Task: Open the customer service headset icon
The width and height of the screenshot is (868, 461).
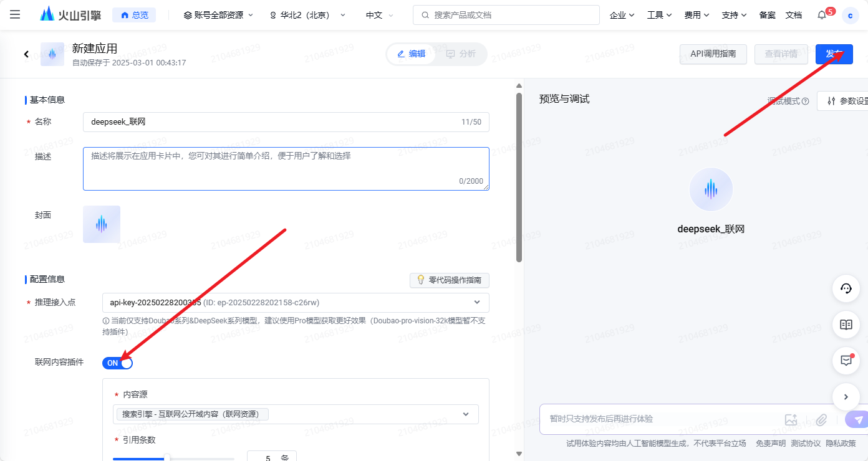Action: [846, 288]
